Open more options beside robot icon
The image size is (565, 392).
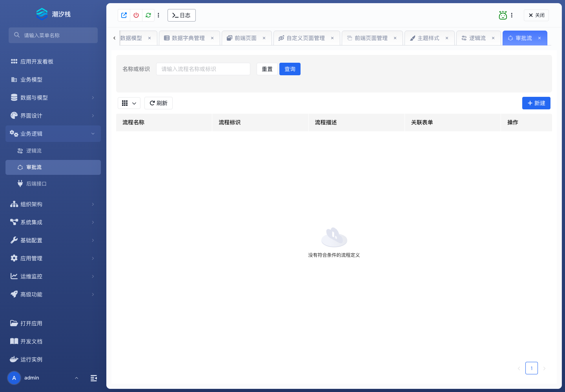(x=512, y=15)
